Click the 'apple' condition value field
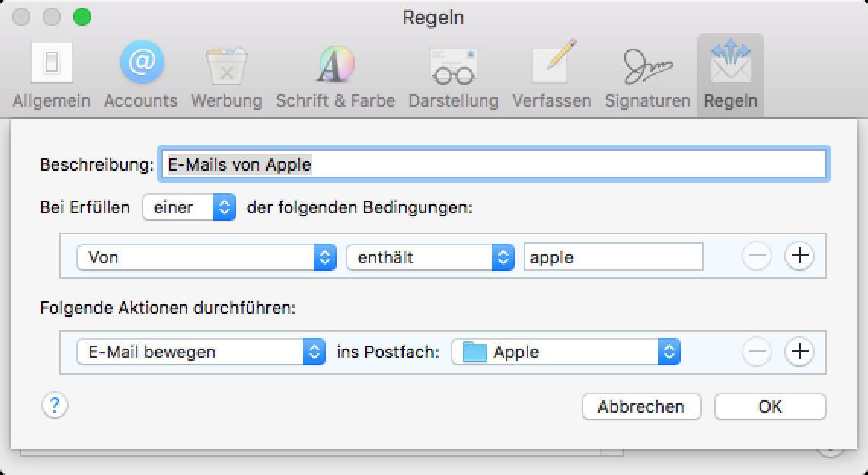This screenshot has height=475, width=868. click(x=614, y=257)
